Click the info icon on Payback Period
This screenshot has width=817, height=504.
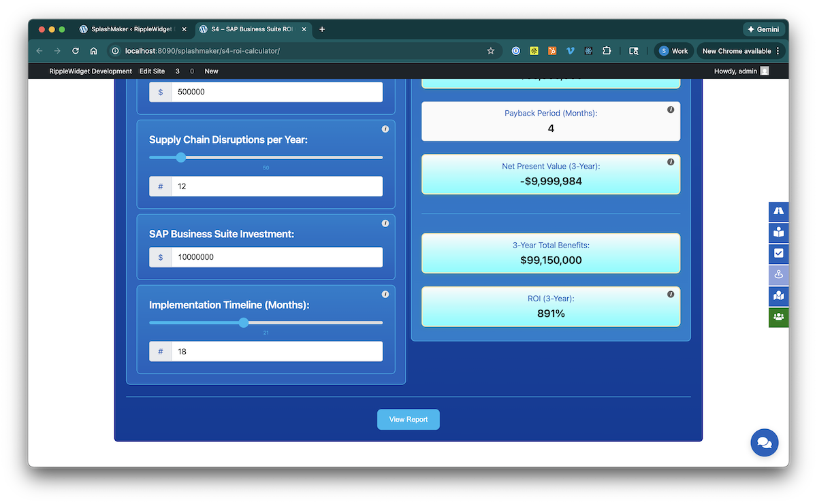point(671,110)
